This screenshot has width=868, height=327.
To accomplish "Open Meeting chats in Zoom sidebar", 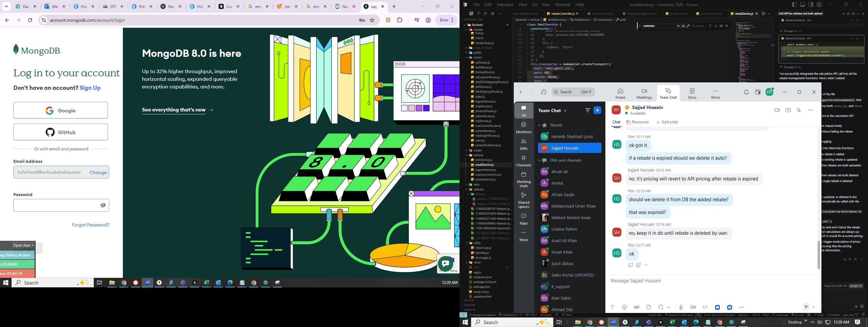I will click(x=524, y=179).
